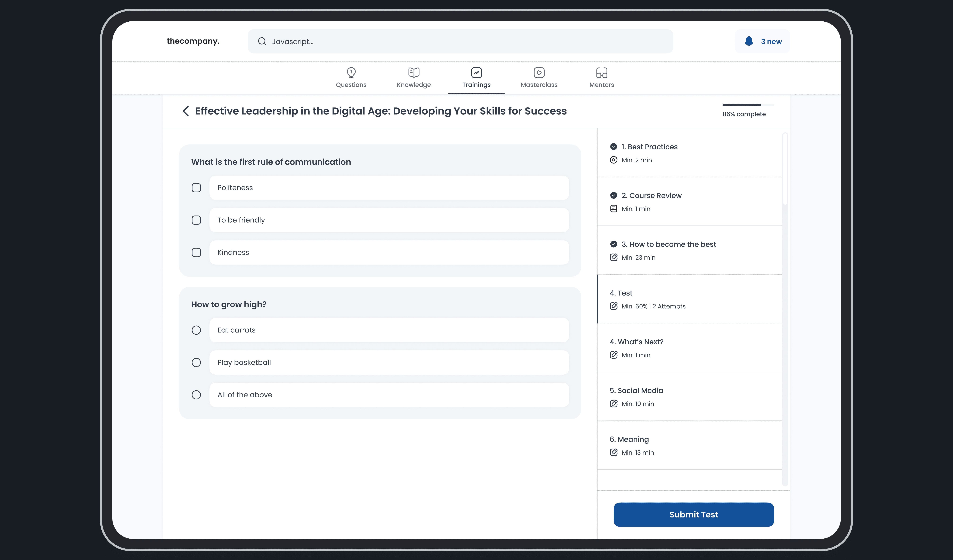Click the Masterclass play icon
The image size is (953, 560).
539,72
